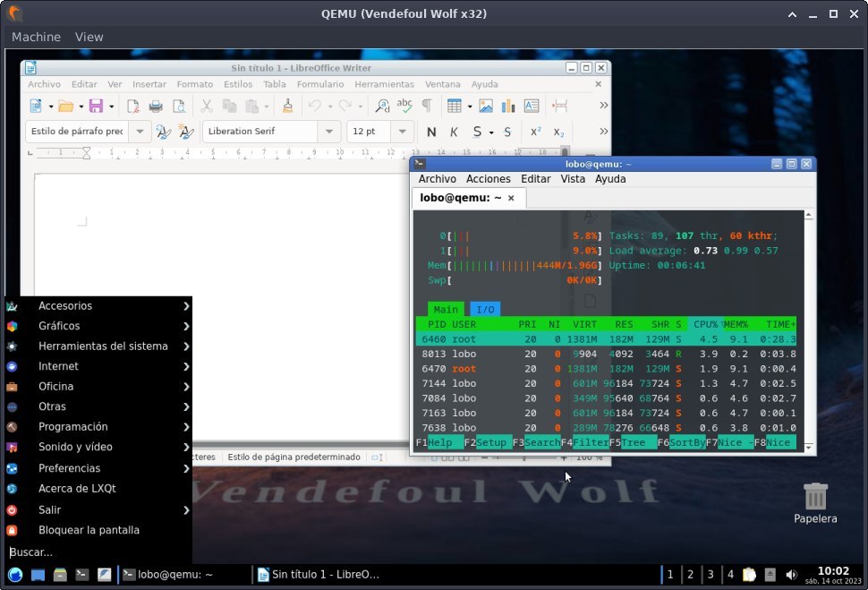Open Acerca de LXQt entry
Viewport: 868px width, 590px height.
coord(98,489)
